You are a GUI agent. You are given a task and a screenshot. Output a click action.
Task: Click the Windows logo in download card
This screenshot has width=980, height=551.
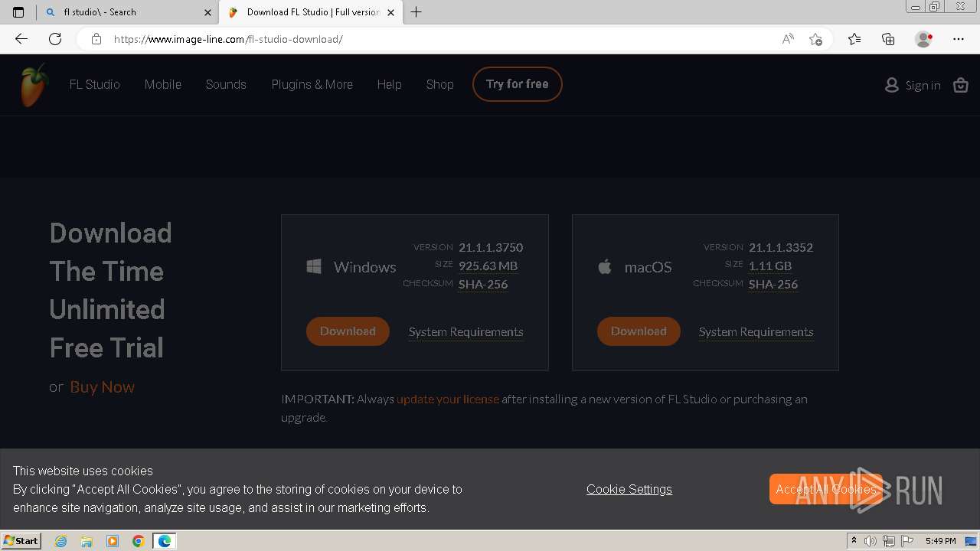[314, 266]
